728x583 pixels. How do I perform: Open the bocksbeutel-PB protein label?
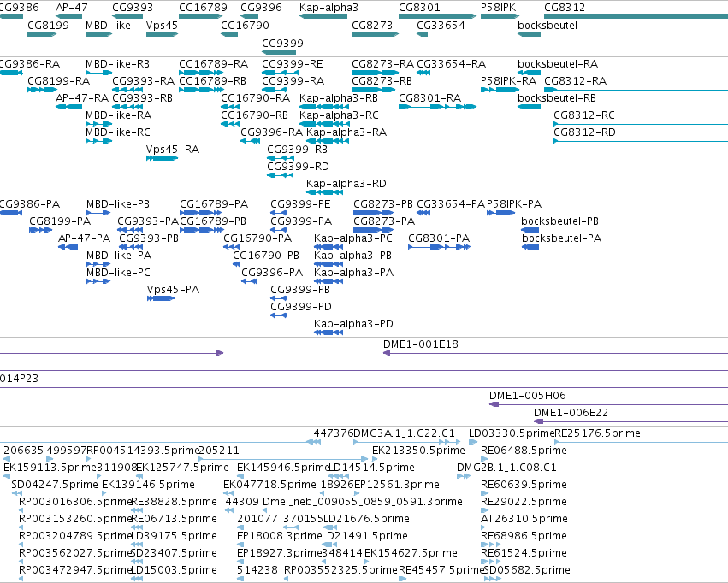(x=560, y=221)
